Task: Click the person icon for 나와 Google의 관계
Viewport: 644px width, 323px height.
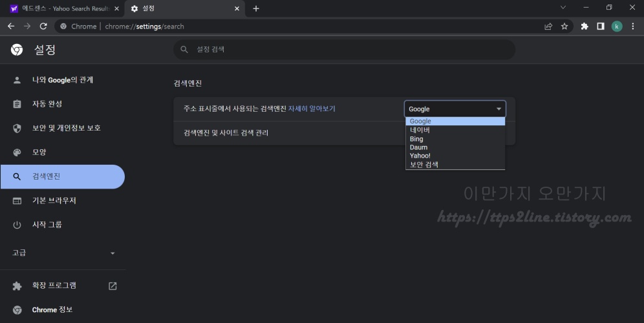Action: click(x=17, y=80)
